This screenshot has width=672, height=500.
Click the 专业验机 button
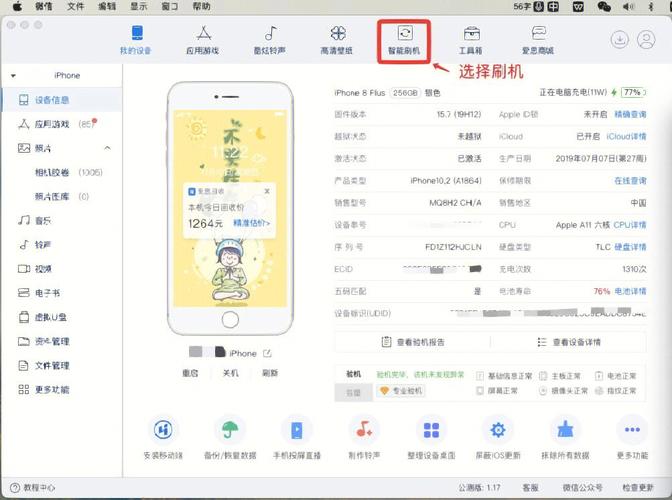402,391
